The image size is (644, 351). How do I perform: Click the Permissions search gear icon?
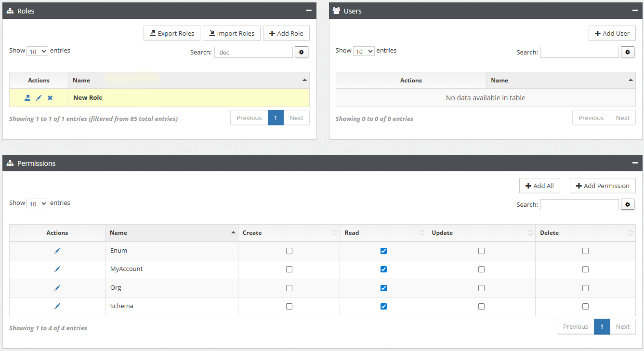point(628,204)
